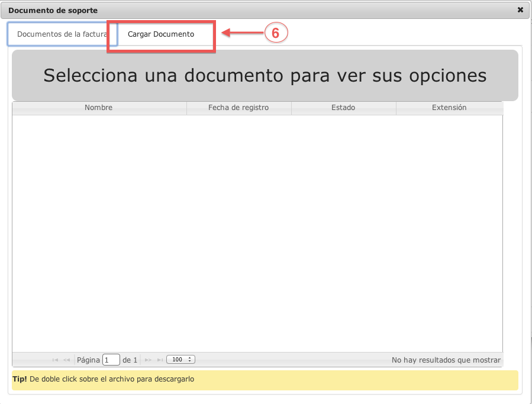Click 'Selecciona una documento para ver sus opciones'

[x=265, y=75]
